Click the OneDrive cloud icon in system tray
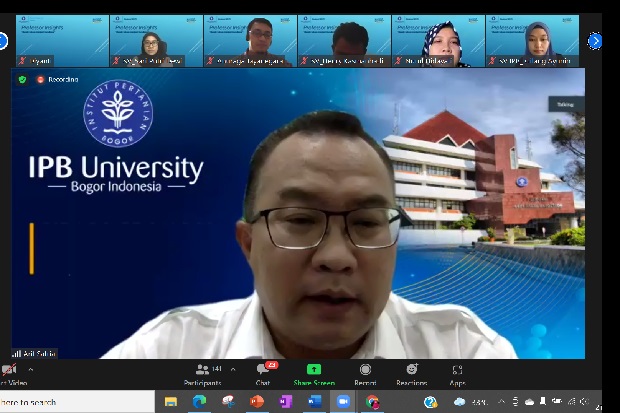This screenshot has height=413, width=620. pos(529,402)
